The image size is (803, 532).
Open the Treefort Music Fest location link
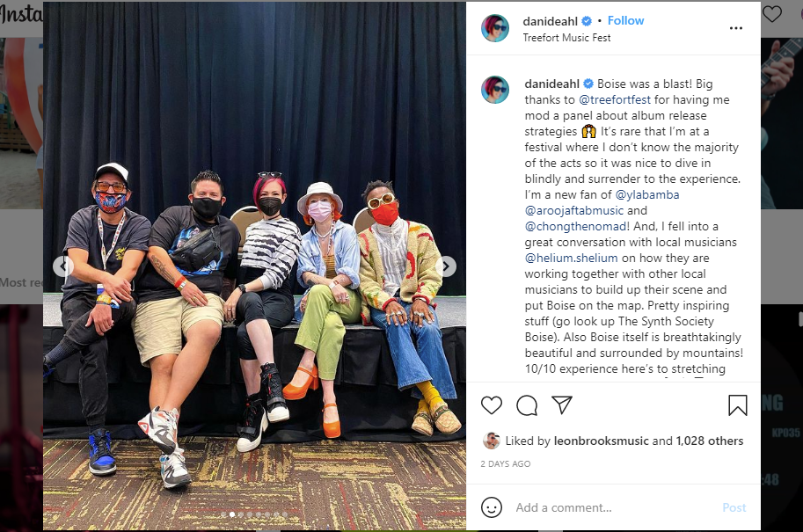pos(566,38)
